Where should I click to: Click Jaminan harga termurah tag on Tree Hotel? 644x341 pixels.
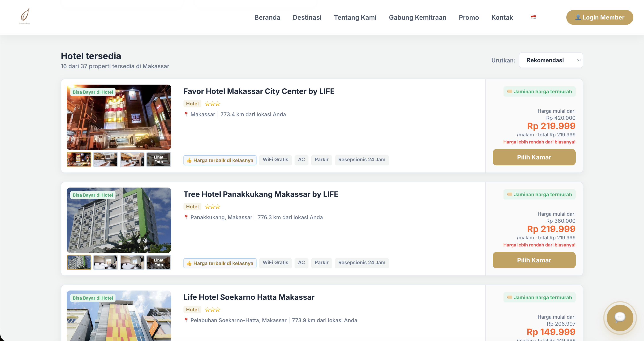click(539, 194)
